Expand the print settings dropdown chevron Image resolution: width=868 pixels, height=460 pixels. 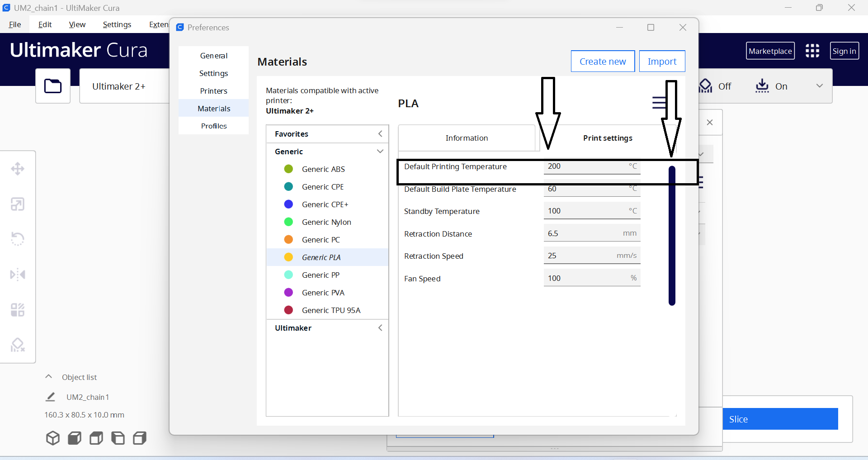coord(820,85)
